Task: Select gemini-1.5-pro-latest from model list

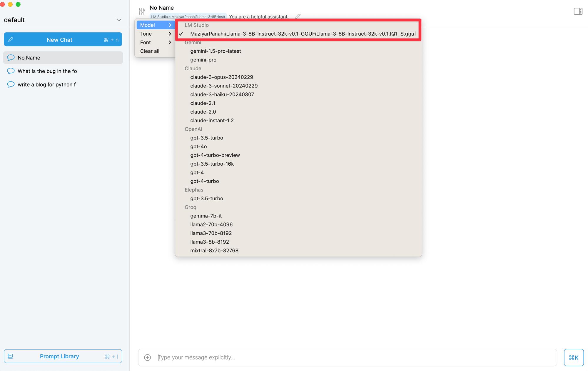Action: click(216, 51)
